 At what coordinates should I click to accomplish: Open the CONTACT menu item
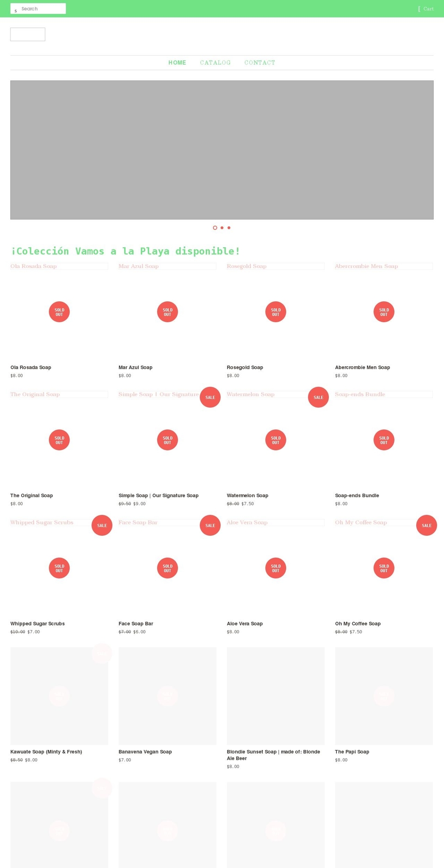tap(259, 62)
